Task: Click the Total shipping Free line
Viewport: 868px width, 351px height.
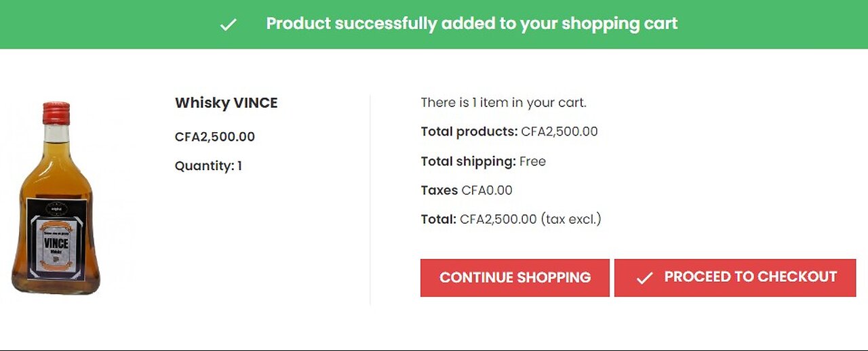Action: pyautogui.click(x=483, y=161)
